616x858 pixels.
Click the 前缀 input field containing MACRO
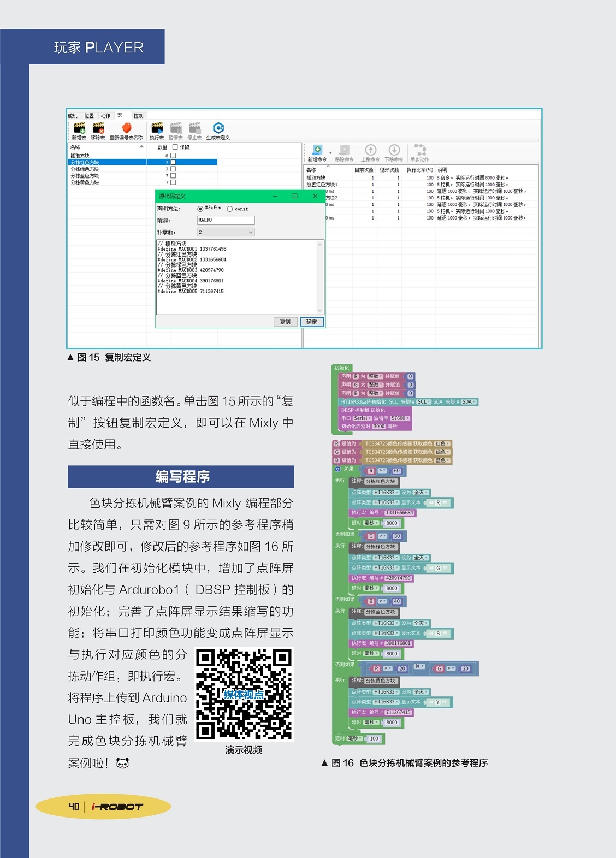click(x=226, y=220)
